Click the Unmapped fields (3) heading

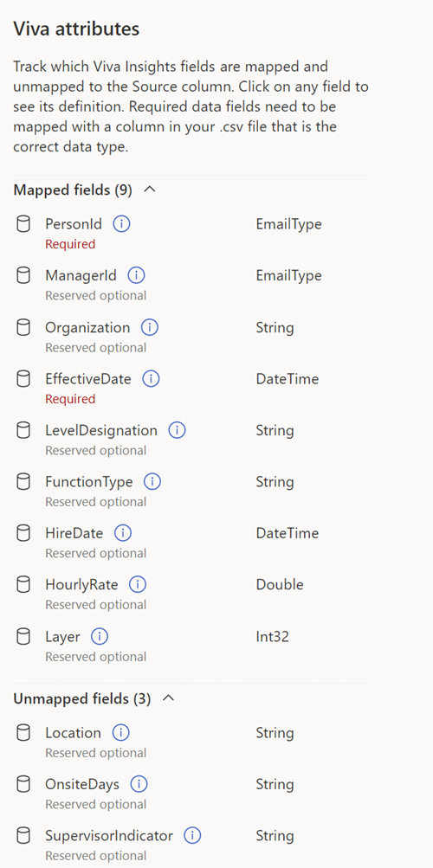click(82, 699)
